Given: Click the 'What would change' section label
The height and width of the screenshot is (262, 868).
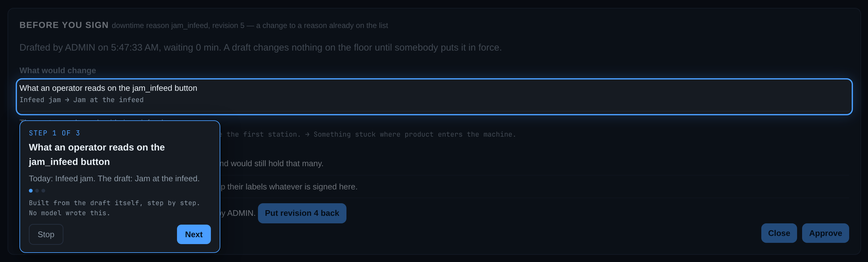Looking at the screenshot, I should tap(58, 70).
